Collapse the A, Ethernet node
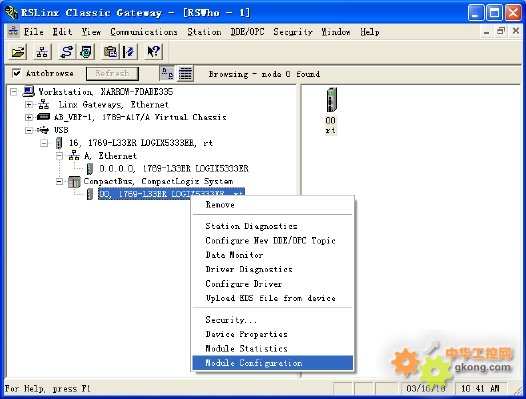The height and width of the screenshot is (399, 526). 59,156
